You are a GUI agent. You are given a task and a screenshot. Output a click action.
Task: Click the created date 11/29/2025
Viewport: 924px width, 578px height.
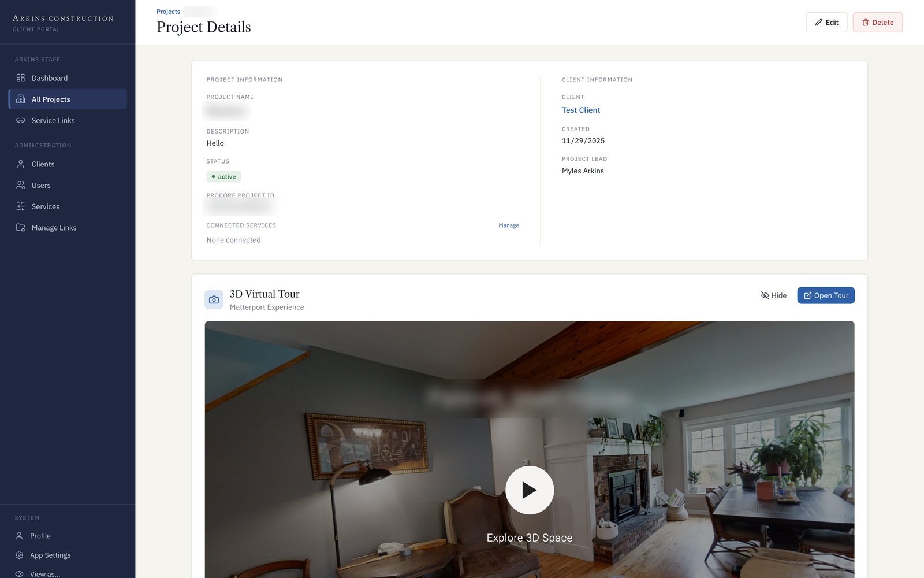click(583, 140)
